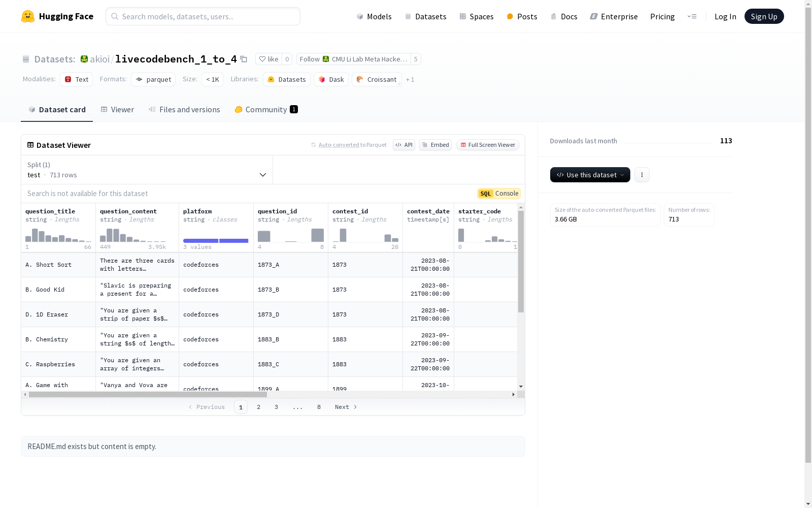
Task: Copy the dataset name with copy icon
Action: pos(244,59)
